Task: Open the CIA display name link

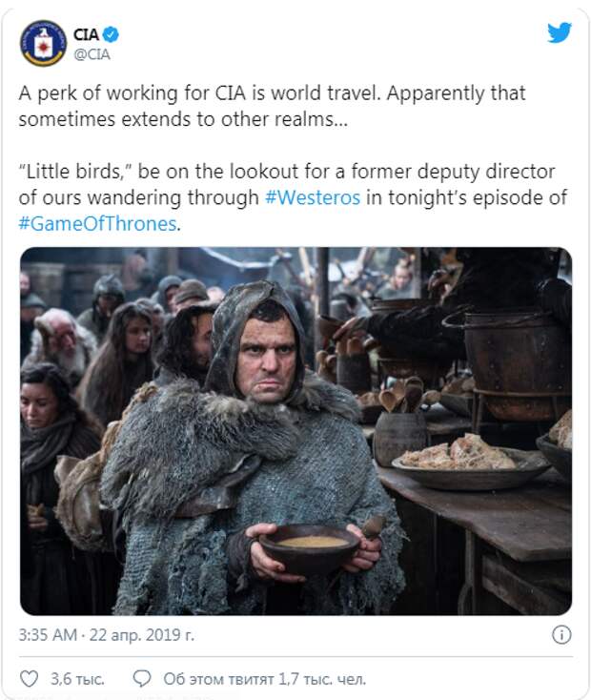Action: click(86, 34)
